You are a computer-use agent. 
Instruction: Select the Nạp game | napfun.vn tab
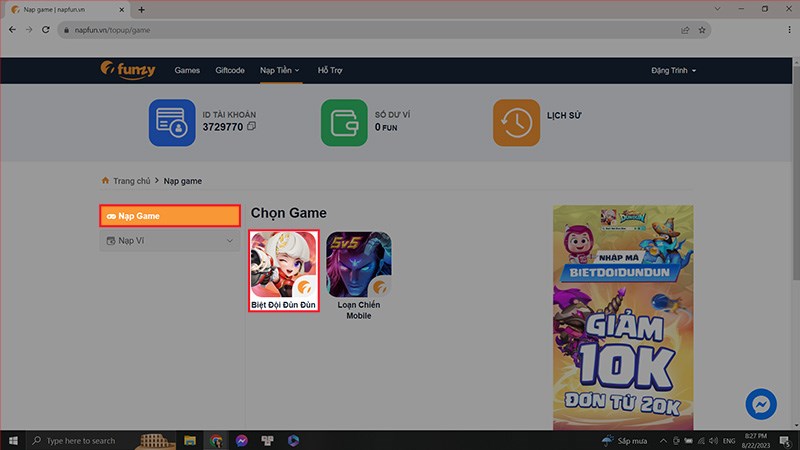(x=67, y=9)
